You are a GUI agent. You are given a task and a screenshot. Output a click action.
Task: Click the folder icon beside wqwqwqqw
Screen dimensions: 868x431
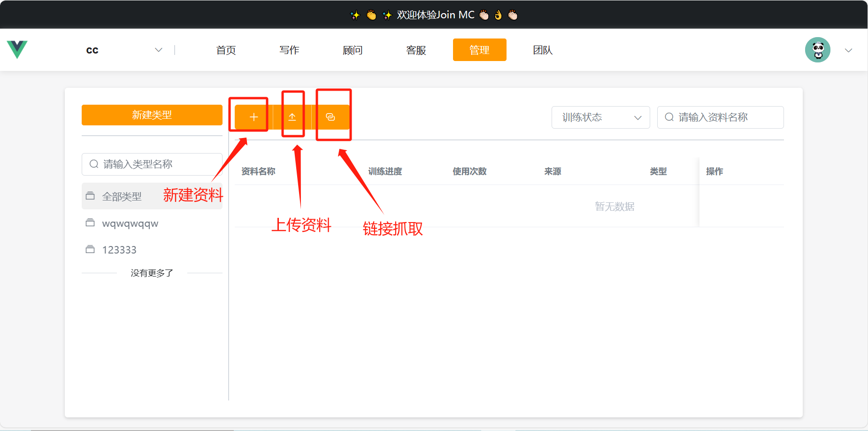[x=90, y=223]
